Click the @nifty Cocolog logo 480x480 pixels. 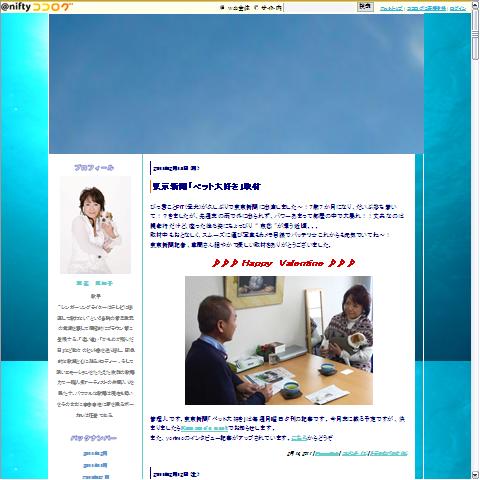coord(37,7)
